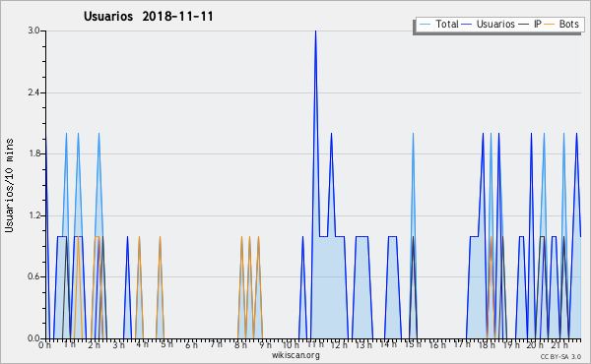Click the '17 h' x-axis label
This screenshot has width=591, height=364.
tap(462, 344)
